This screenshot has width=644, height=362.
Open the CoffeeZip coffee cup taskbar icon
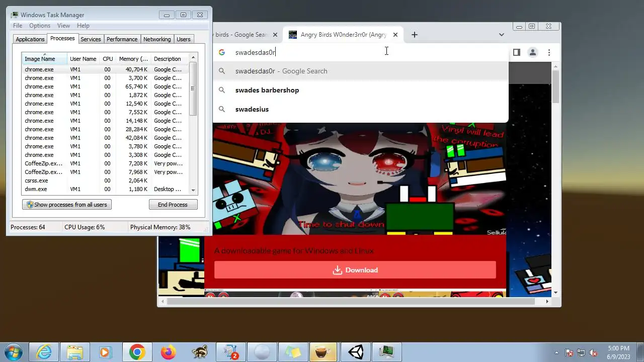click(324, 352)
